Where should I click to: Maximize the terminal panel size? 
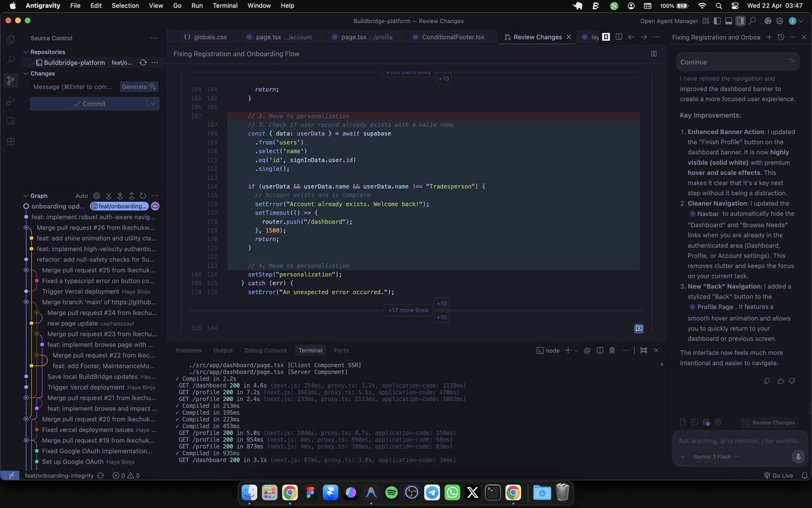pos(644,350)
